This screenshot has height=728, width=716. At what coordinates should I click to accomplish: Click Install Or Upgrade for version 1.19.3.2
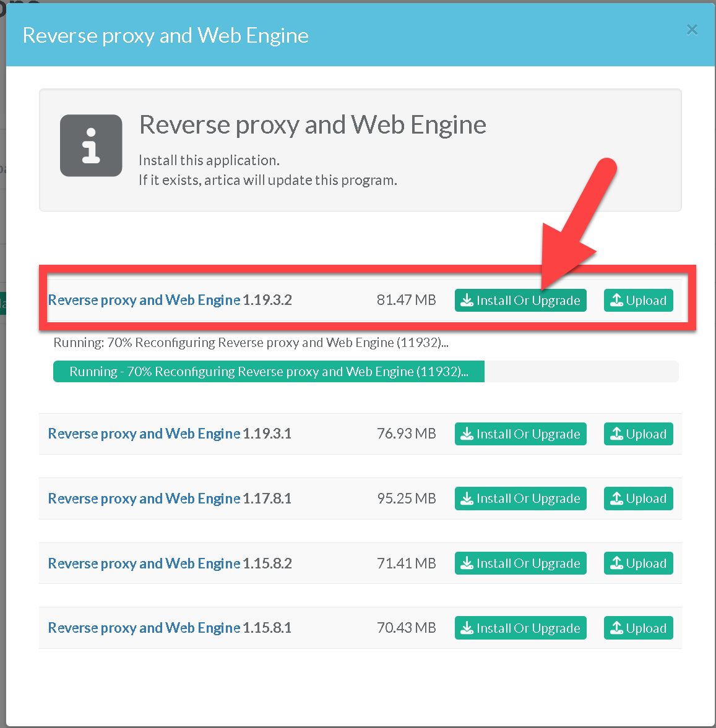click(x=520, y=301)
